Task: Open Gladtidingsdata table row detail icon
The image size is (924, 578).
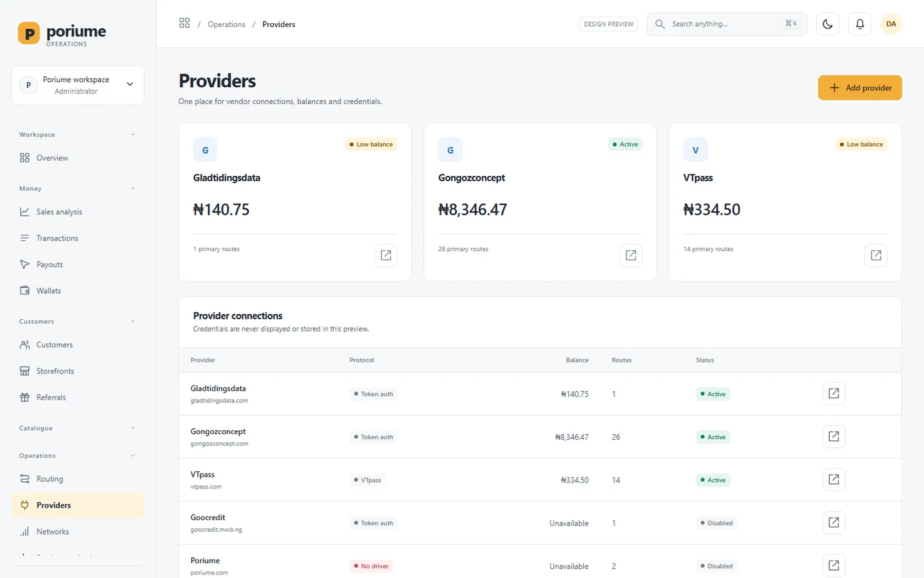Action: tap(834, 394)
